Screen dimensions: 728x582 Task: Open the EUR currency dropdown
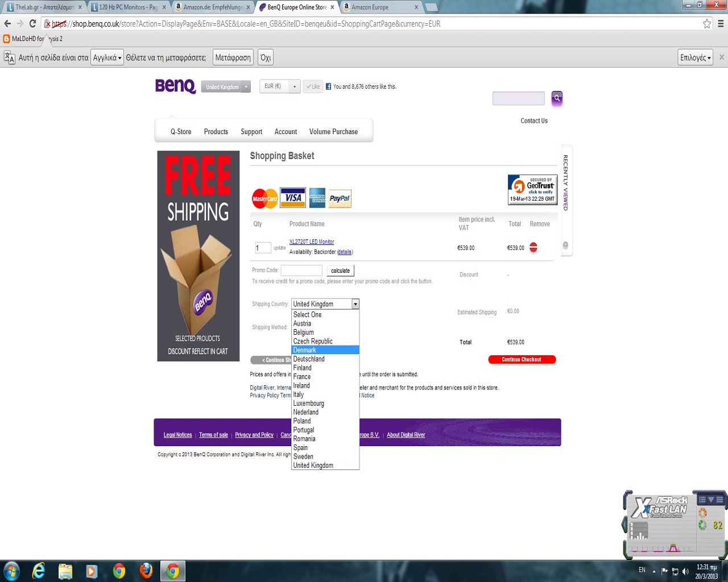click(x=279, y=86)
